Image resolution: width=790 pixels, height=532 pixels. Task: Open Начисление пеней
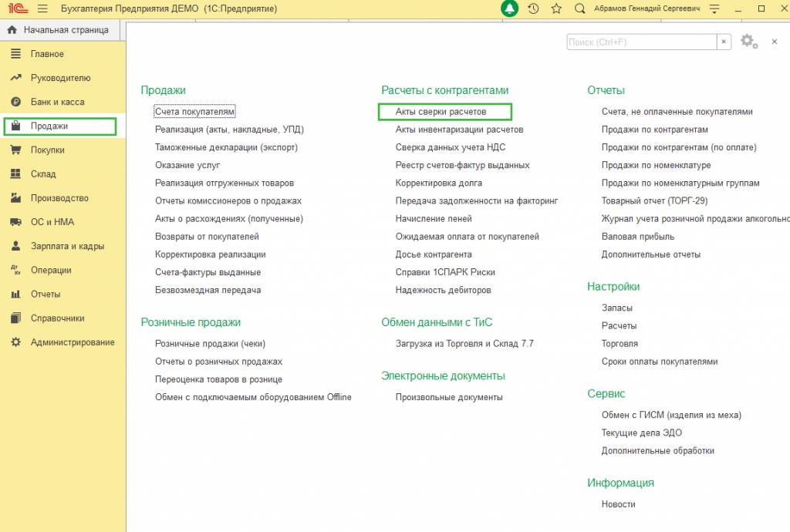click(x=434, y=218)
